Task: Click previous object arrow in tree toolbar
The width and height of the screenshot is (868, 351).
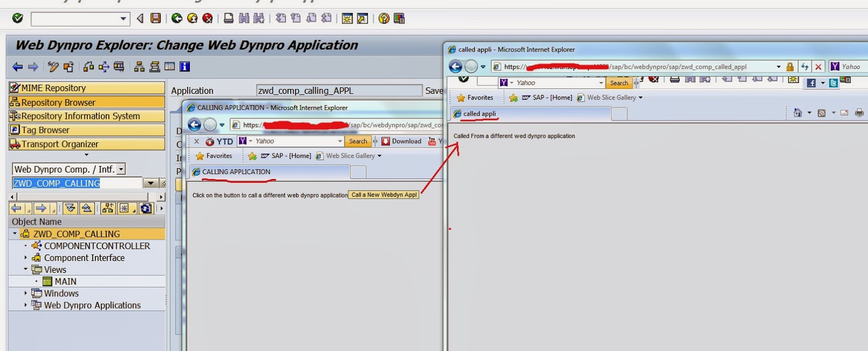Action: 16,208
